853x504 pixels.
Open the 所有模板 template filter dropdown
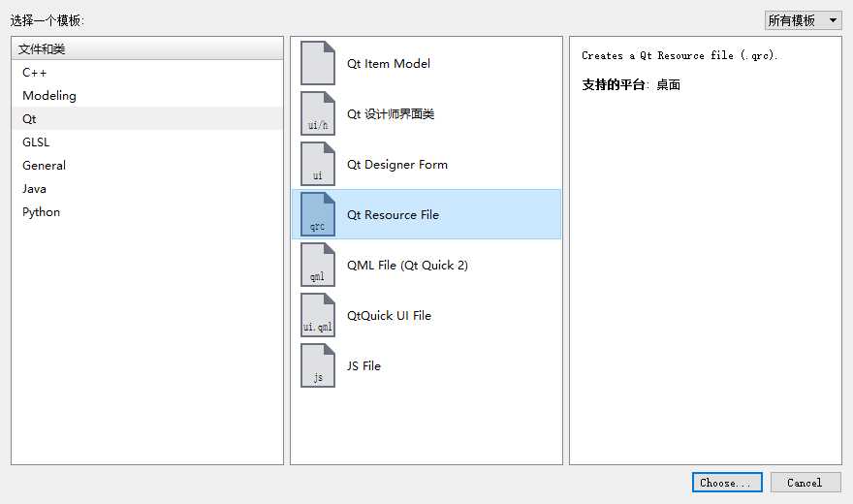[x=803, y=20]
